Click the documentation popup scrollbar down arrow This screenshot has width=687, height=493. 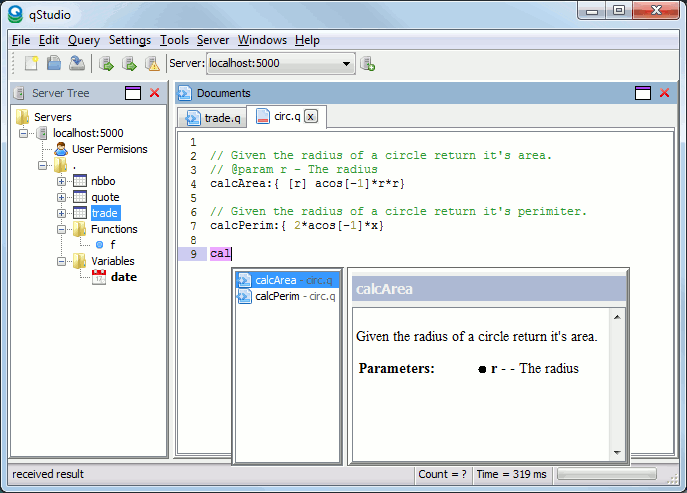click(x=617, y=452)
